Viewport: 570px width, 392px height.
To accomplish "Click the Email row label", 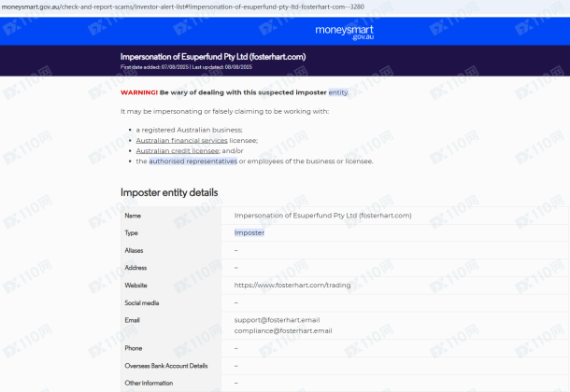I will (132, 320).
